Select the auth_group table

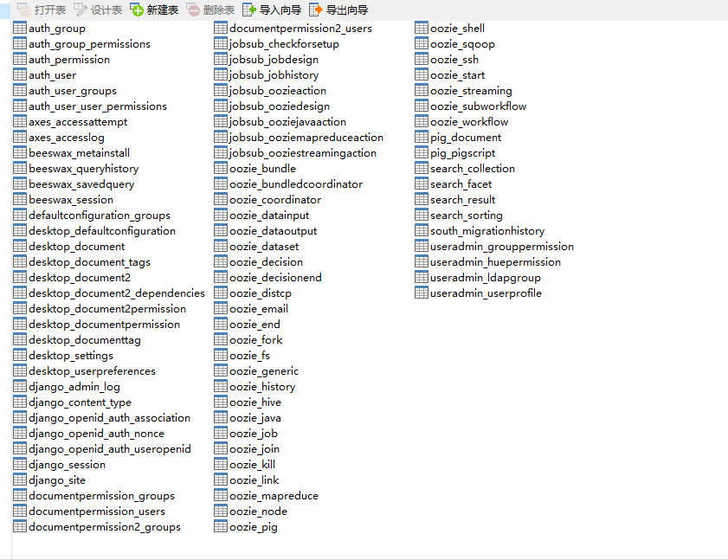click(x=59, y=28)
